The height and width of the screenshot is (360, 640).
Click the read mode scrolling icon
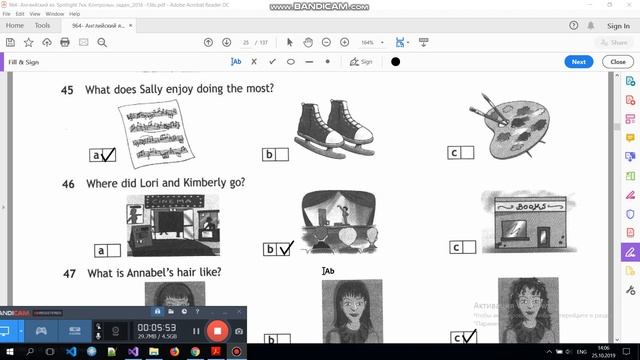[x=424, y=42]
